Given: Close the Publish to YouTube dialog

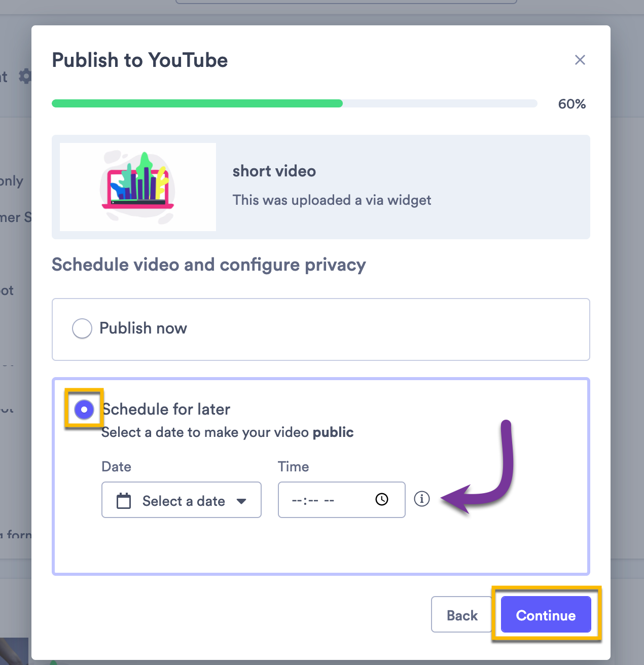Looking at the screenshot, I should click(x=580, y=60).
